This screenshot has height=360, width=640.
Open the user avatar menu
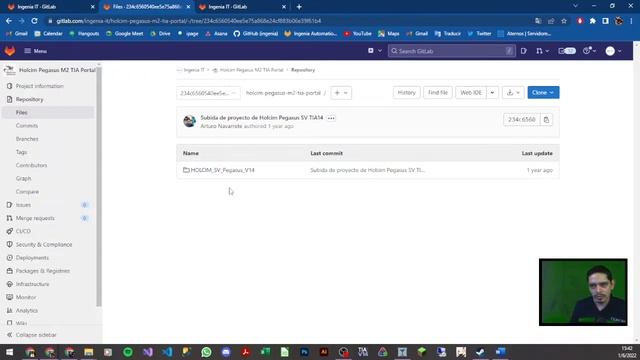click(x=613, y=51)
